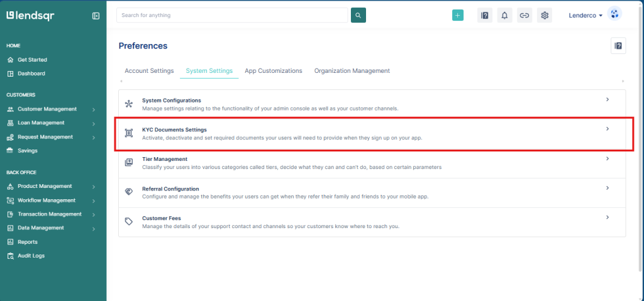644x301 pixels.
Task: Collapse sidebar using the panel toggle icon
Action: click(96, 16)
